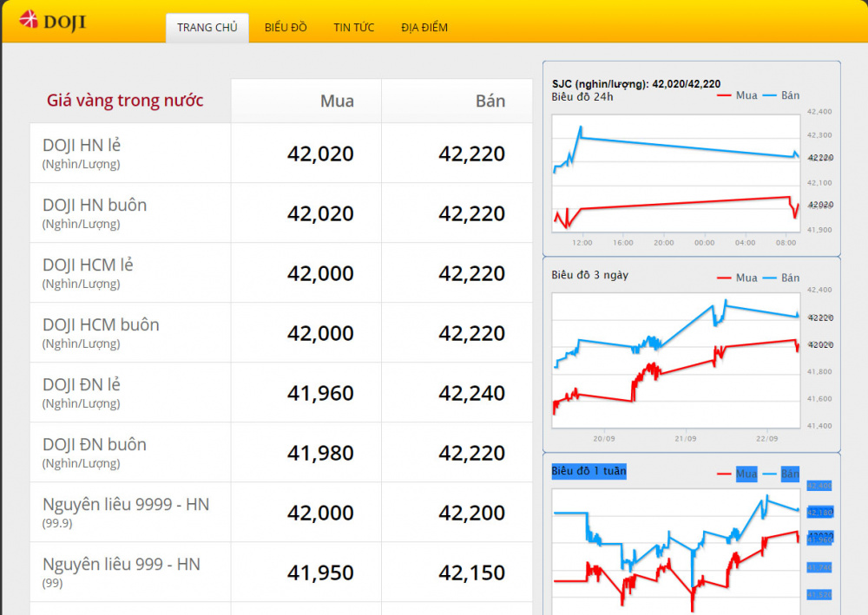
Task: Click the Giá vàng trong nước heading
Action: coord(125,101)
